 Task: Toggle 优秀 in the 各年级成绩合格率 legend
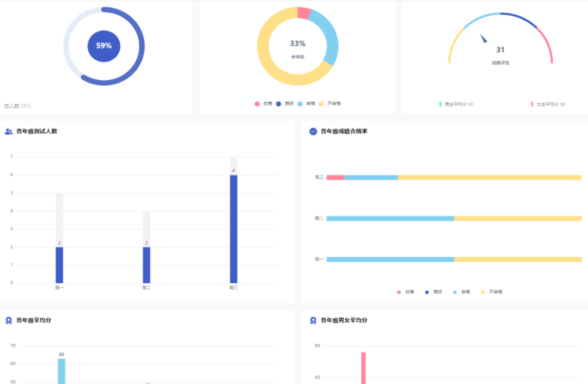tap(406, 292)
